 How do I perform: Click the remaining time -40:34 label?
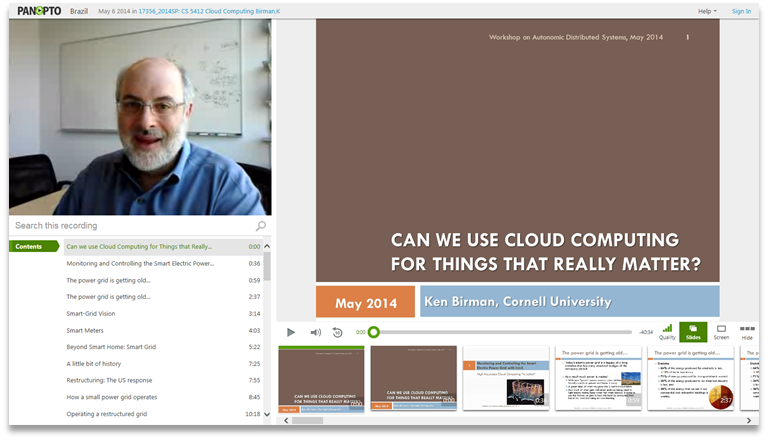[646, 332]
